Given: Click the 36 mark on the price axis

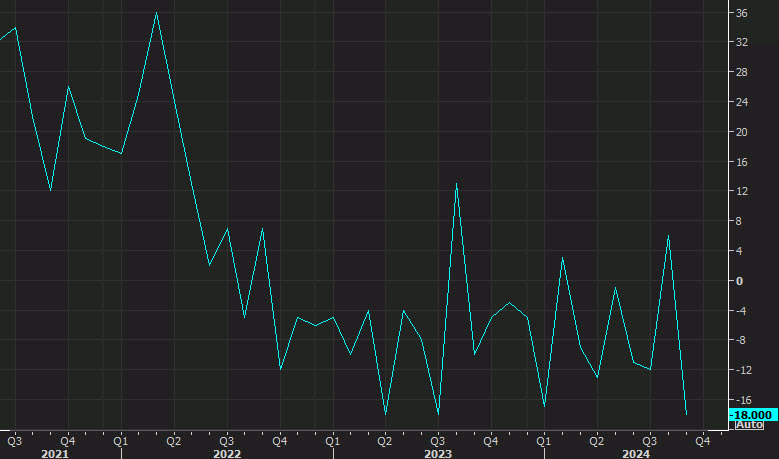Looking at the screenshot, I should [x=742, y=13].
